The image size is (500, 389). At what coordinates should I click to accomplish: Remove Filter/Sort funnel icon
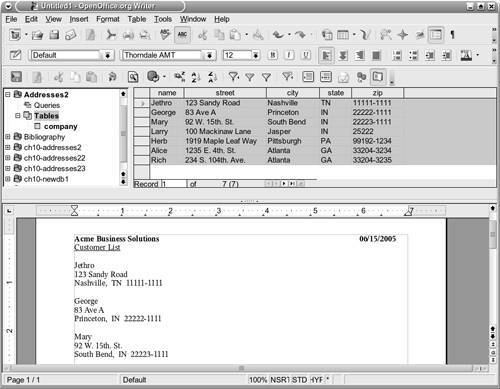point(287,77)
